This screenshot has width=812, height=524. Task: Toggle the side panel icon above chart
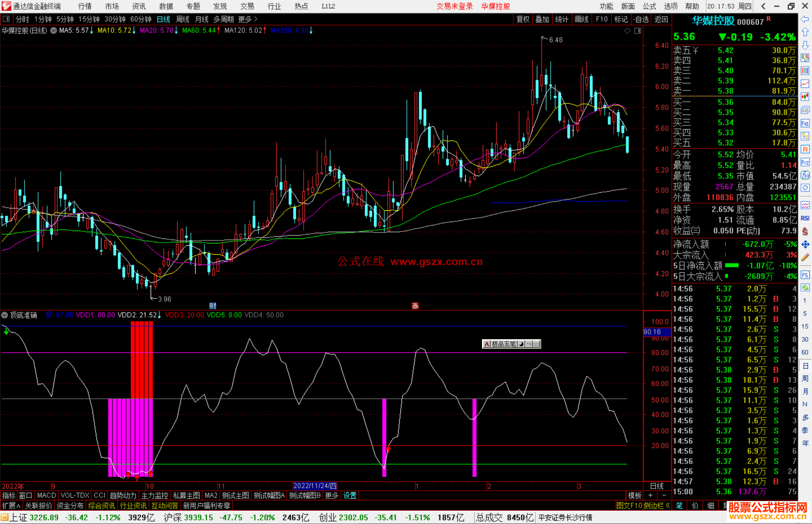point(638,31)
